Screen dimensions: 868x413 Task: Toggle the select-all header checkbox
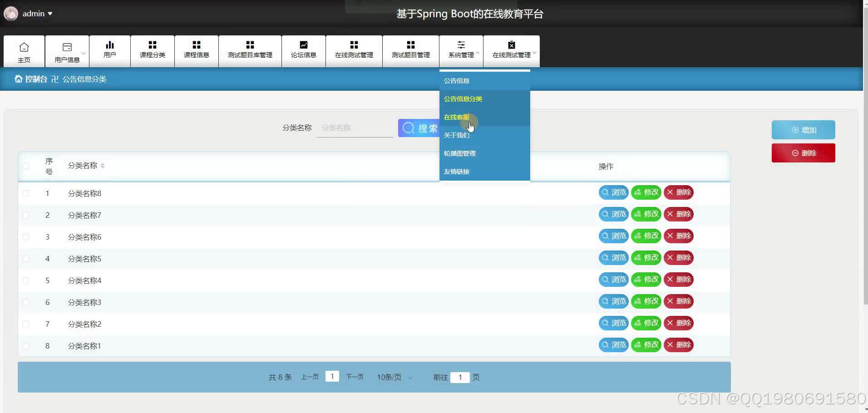pos(26,166)
